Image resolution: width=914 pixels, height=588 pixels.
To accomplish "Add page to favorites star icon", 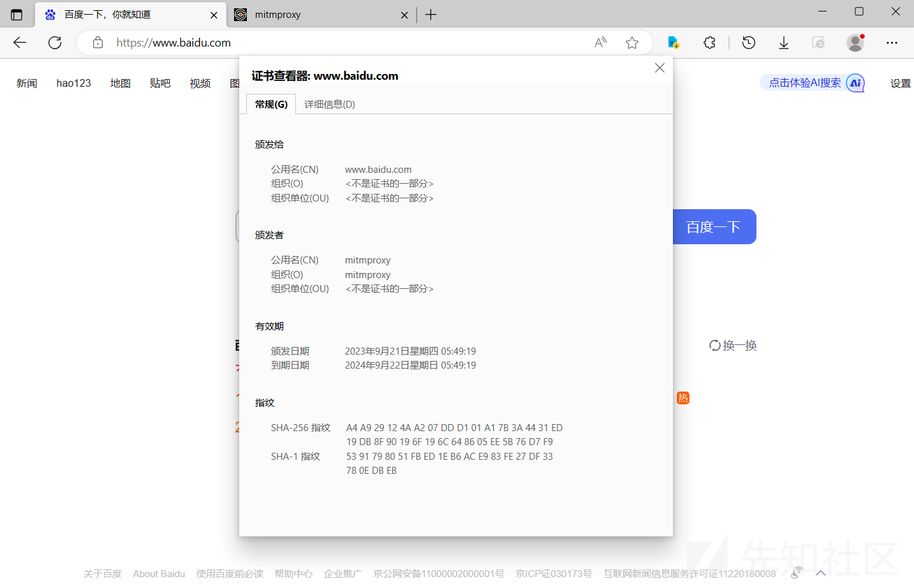I will coord(631,43).
